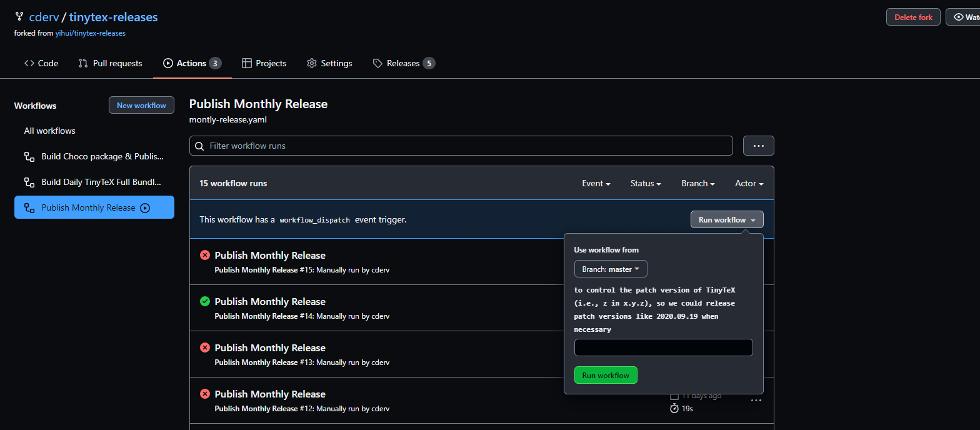Click the failed status icon for run #13
980x430 pixels.
pyautogui.click(x=205, y=347)
